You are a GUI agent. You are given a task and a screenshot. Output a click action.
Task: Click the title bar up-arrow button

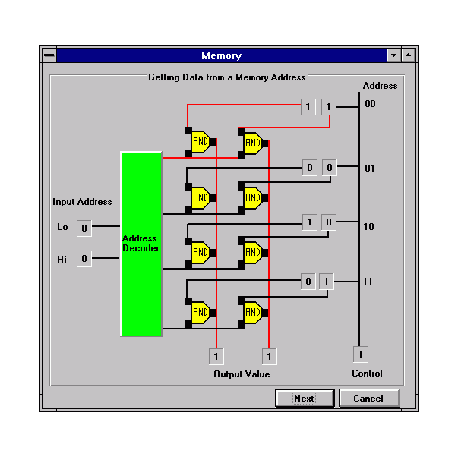408,55
